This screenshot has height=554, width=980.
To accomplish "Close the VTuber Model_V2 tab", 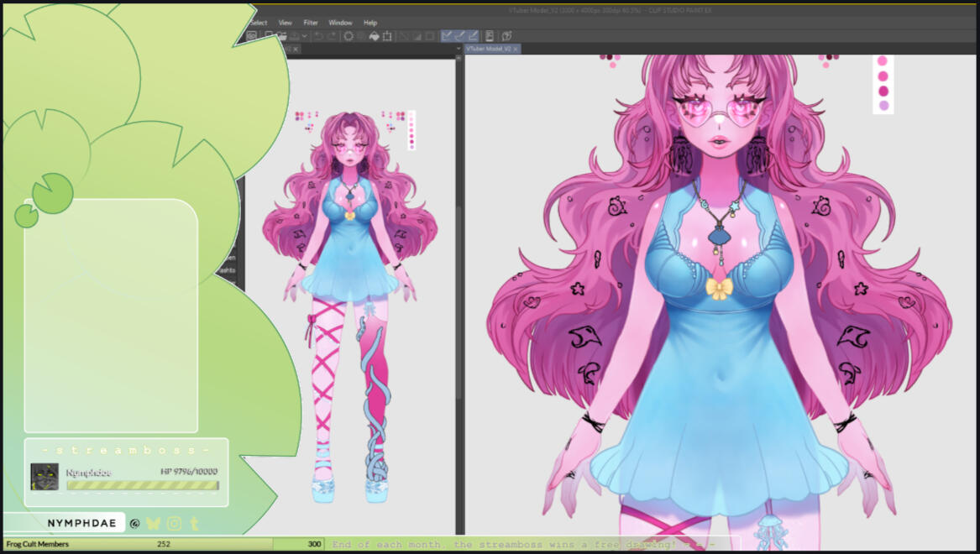I will (516, 50).
